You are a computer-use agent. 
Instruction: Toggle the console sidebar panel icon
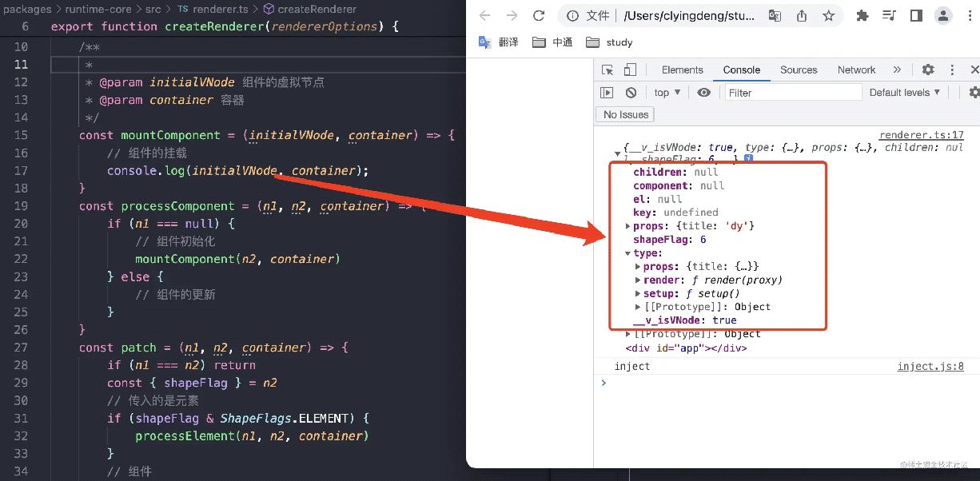(x=608, y=93)
